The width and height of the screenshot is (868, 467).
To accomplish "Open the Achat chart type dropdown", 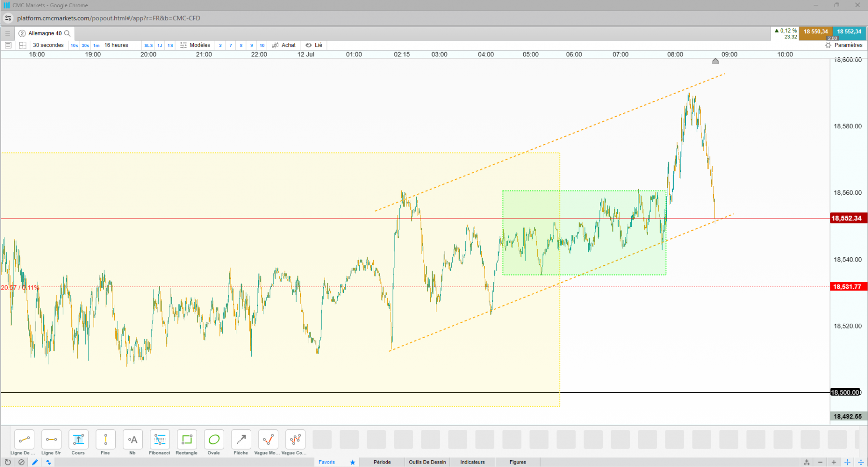I will pos(284,45).
